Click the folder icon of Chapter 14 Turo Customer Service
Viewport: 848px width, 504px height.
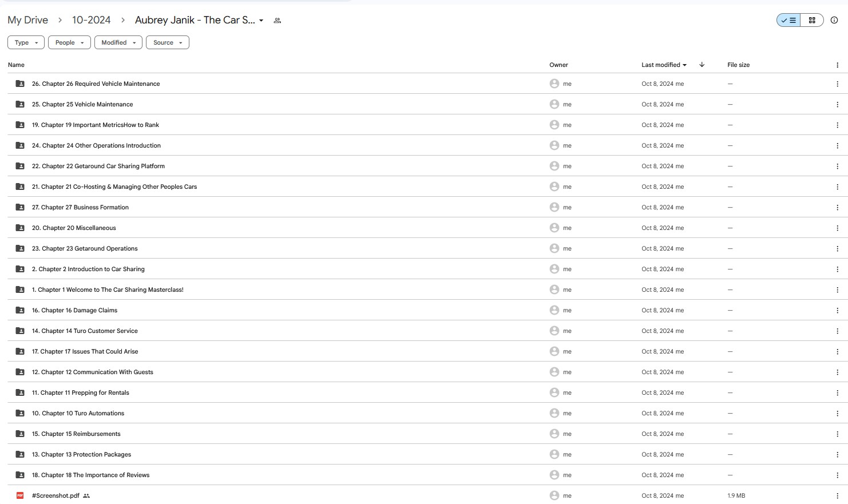coord(20,331)
